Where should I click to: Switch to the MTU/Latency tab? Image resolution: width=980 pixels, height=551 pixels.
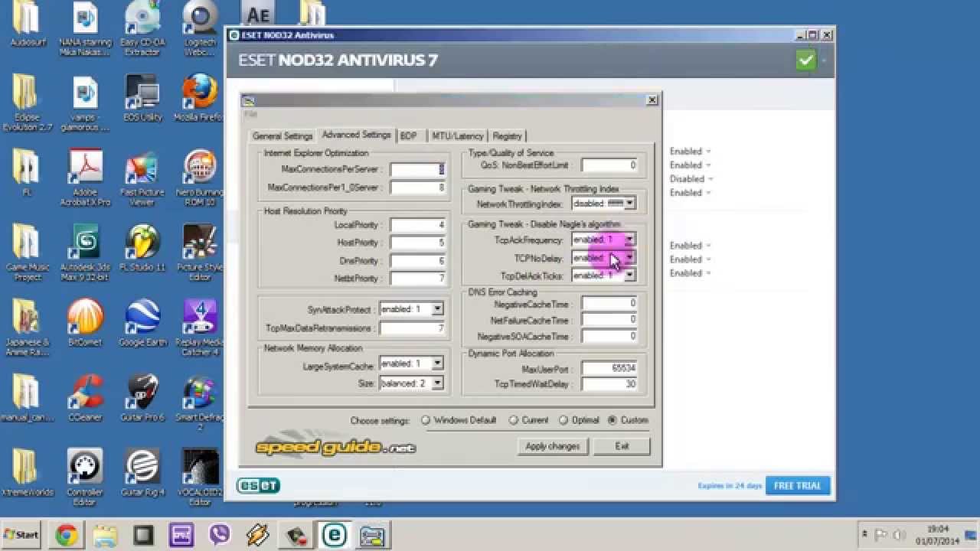pyautogui.click(x=457, y=136)
